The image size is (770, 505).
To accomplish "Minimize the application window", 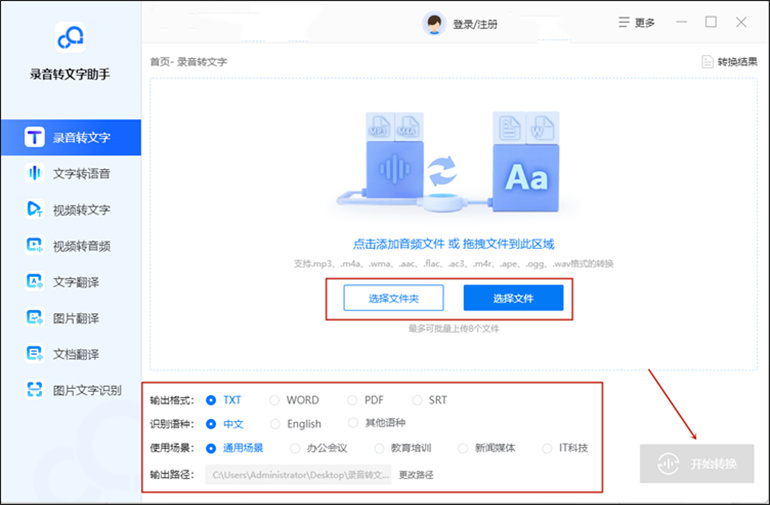I will coord(681,22).
